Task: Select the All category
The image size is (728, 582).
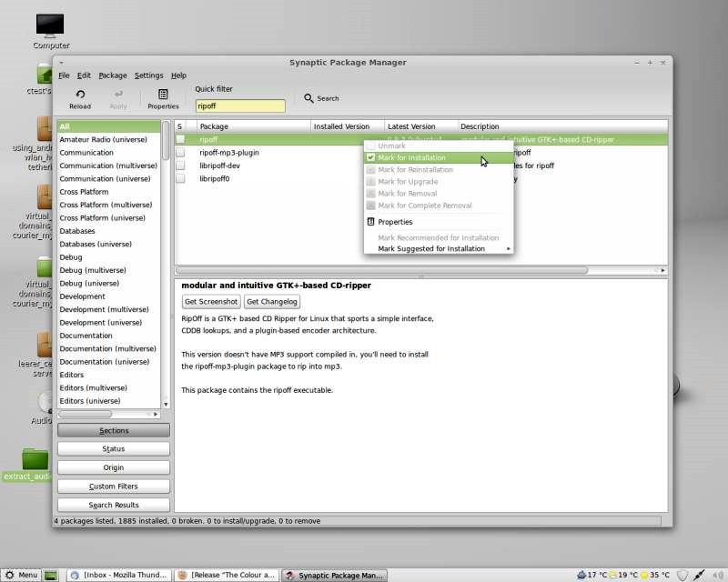Action: tap(108, 126)
